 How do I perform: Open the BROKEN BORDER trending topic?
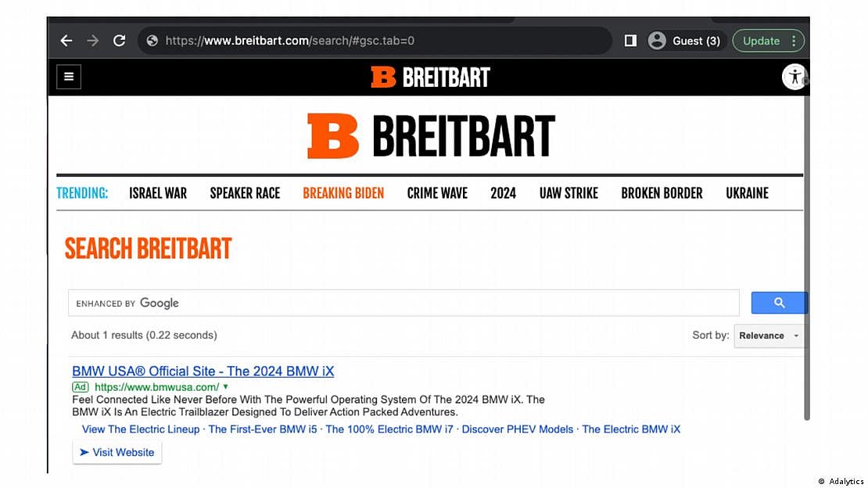tap(662, 193)
